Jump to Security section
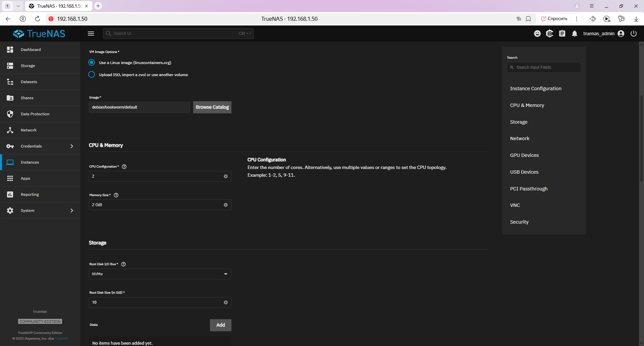This screenshot has width=644, height=346. coord(519,222)
